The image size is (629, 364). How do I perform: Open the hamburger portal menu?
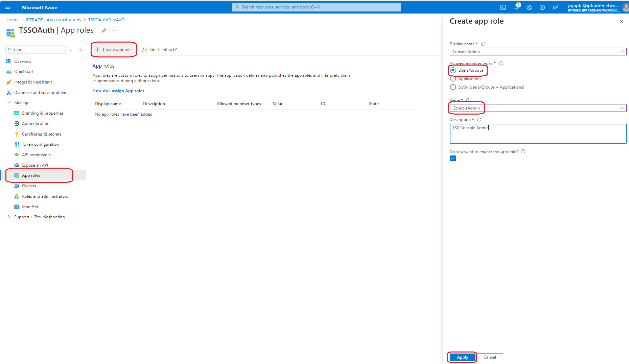pos(8,7)
